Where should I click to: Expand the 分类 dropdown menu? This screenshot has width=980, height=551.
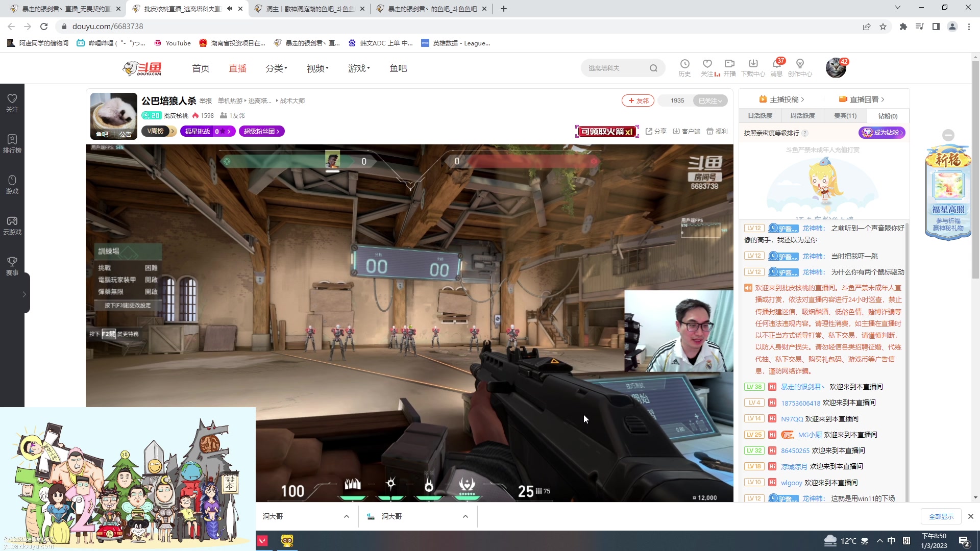pyautogui.click(x=276, y=68)
